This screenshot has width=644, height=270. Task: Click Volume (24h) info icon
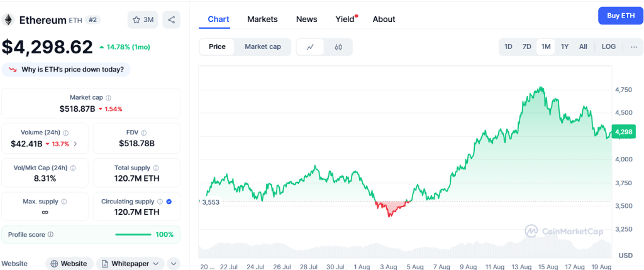point(65,133)
